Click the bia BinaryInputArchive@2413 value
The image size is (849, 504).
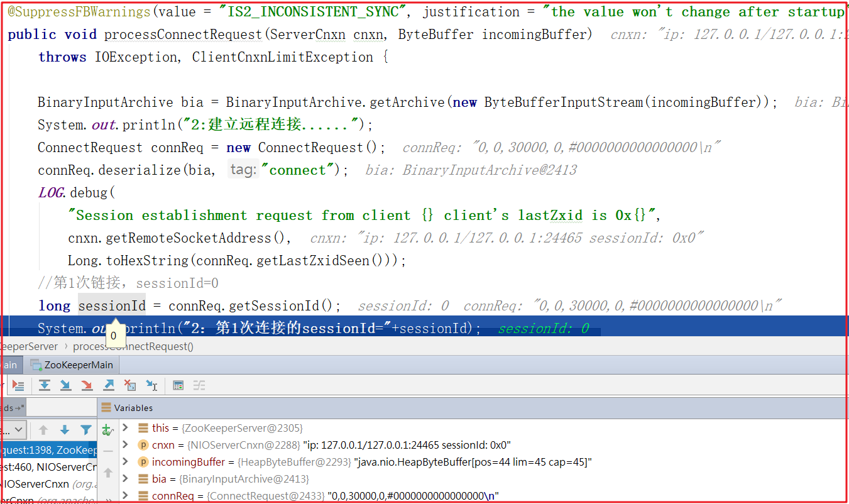click(x=244, y=479)
